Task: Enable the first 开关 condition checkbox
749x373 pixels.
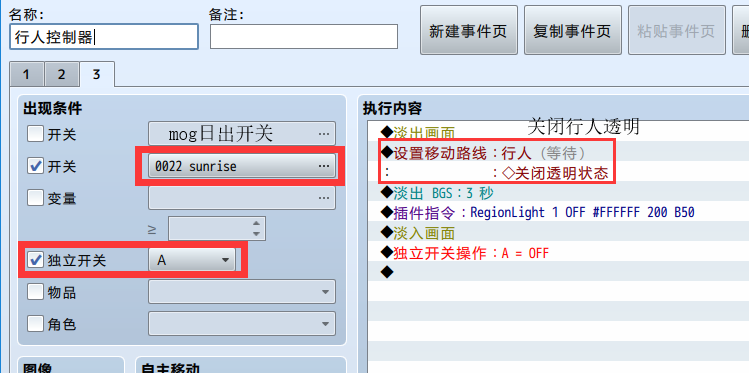Action: tap(35, 134)
